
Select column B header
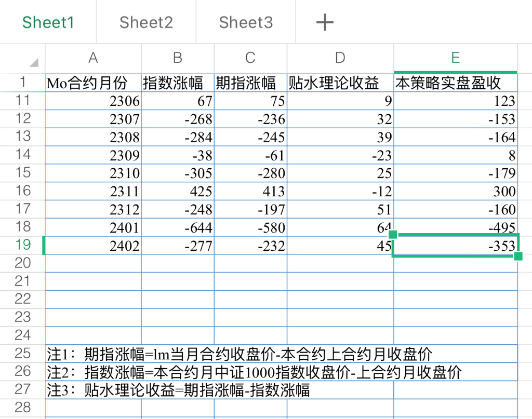tap(178, 58)
